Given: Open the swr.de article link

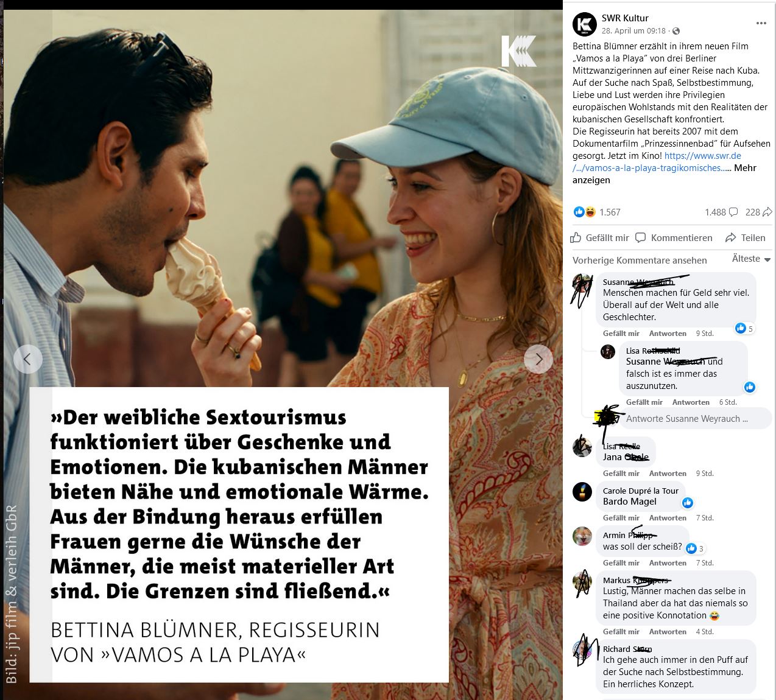Looking at the screenshot, I should click(657, 162).
